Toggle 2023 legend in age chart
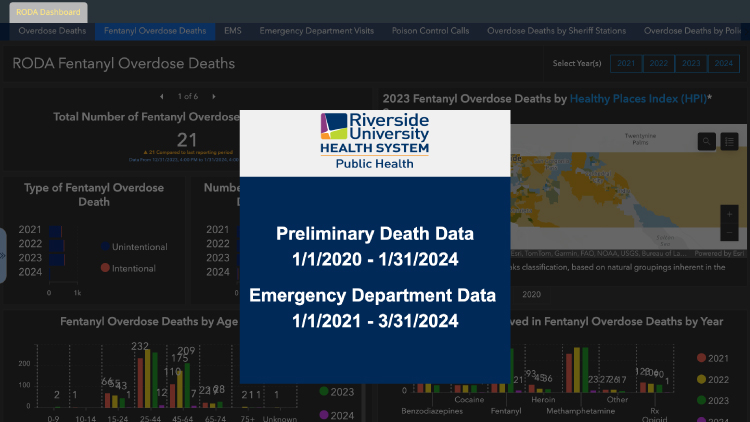The image size is (750, 422). [337, 392]
